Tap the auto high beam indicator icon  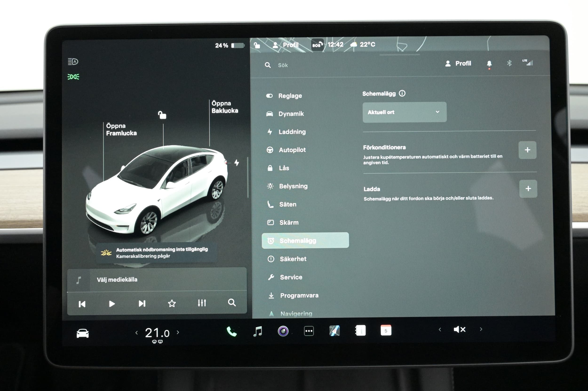tap(73, 62)
